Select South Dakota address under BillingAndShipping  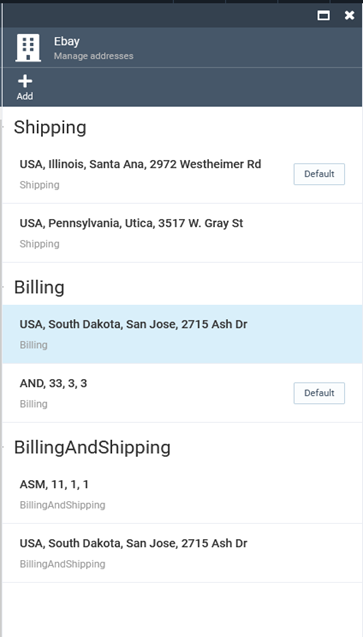(x=182, y=553)
